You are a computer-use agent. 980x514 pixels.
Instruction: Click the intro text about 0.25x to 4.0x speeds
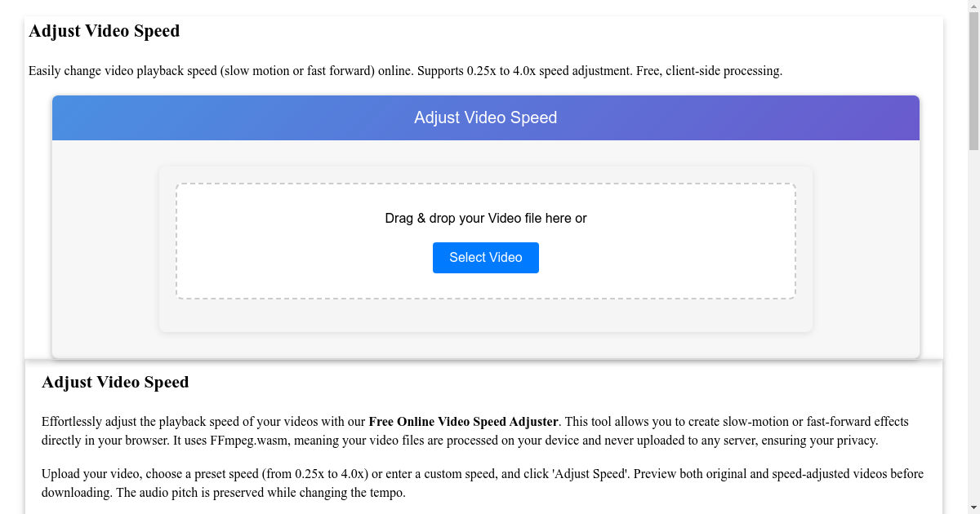point(405,70)
